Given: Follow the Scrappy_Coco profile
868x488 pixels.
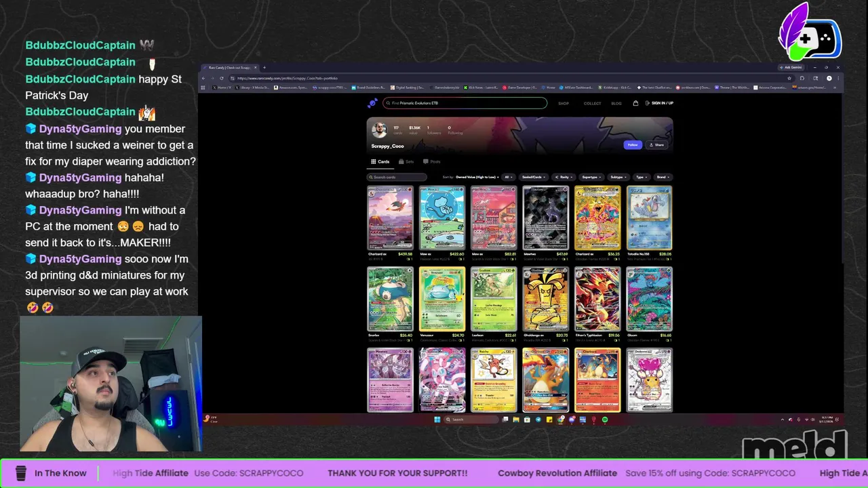Looking at the screenshot, I should 633,144.
